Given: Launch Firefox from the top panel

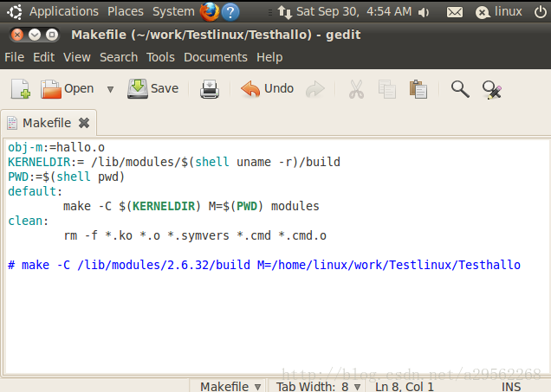Looking at the screenshot, I should pos(210,11).
